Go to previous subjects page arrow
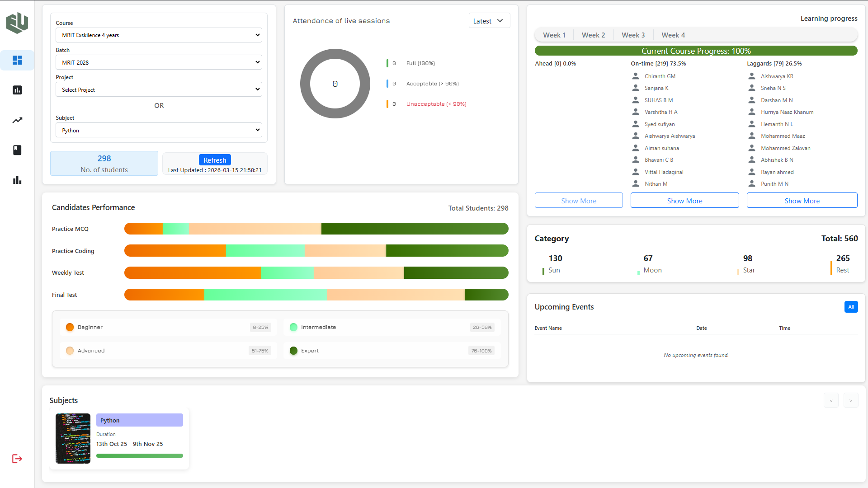The width and height of the screenshot is (868, 488). pyautogui.click(x=831, y=400)
